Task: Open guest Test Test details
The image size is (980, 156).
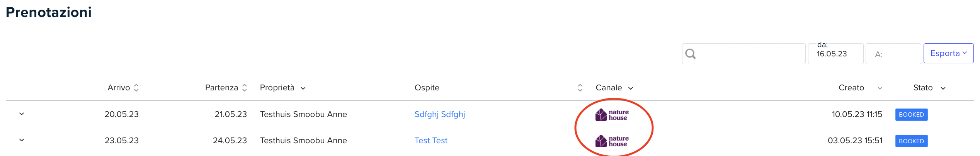Action: [x=431, y=141]
